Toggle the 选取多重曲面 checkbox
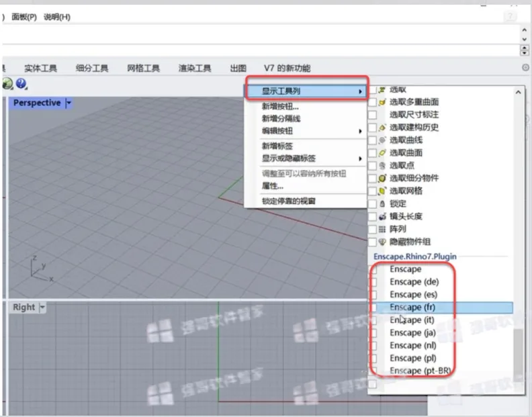This screenshot has width=532, height=417. click(x=373, y=102)
